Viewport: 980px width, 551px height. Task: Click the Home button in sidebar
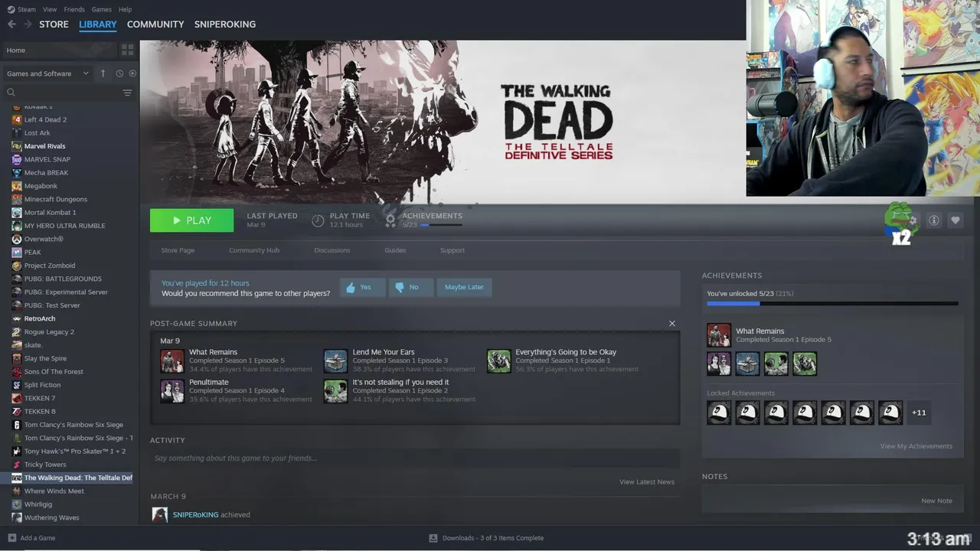click(x=60, y=50)
